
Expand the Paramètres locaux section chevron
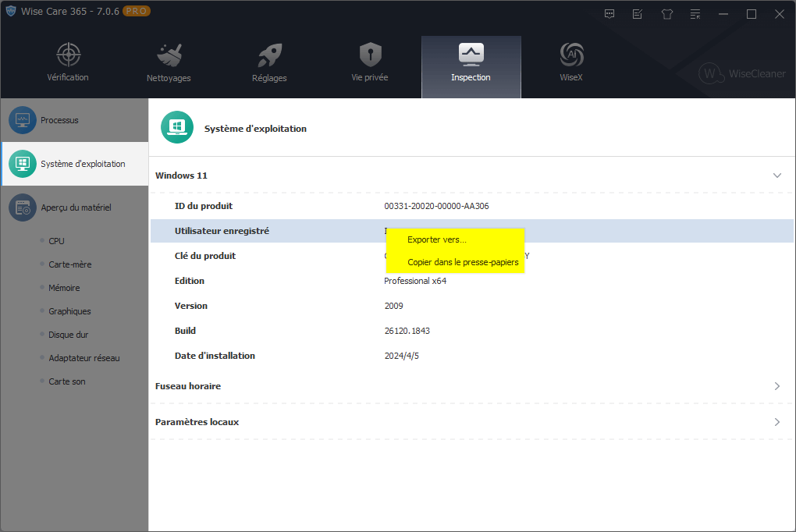click(x=776, y=422)
